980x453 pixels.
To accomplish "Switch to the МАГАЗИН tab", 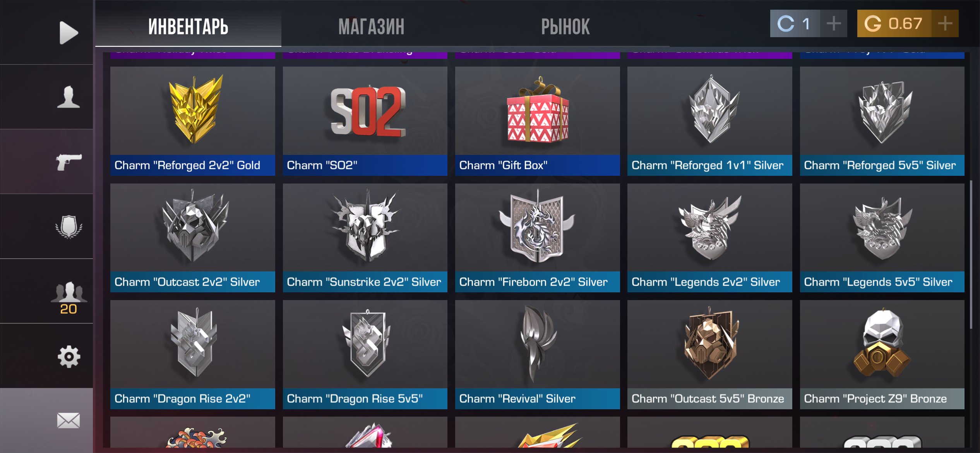I will click(x=371, y=27).
